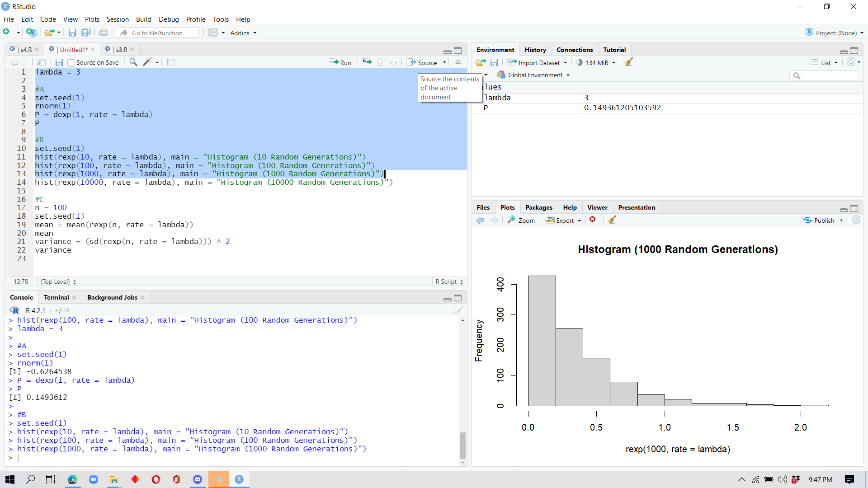Launch Firefox from the taskbar
868x488 pixels.
pos(72,479)
